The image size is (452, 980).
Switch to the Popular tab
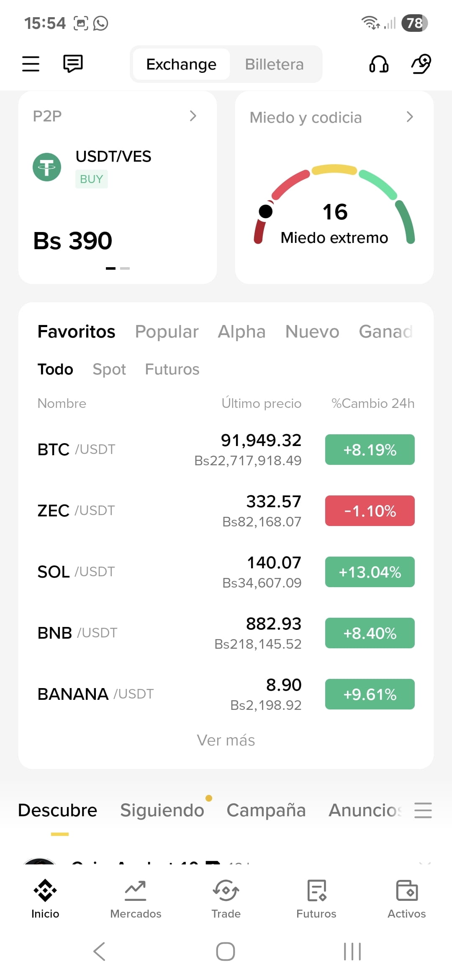point(167,332)
